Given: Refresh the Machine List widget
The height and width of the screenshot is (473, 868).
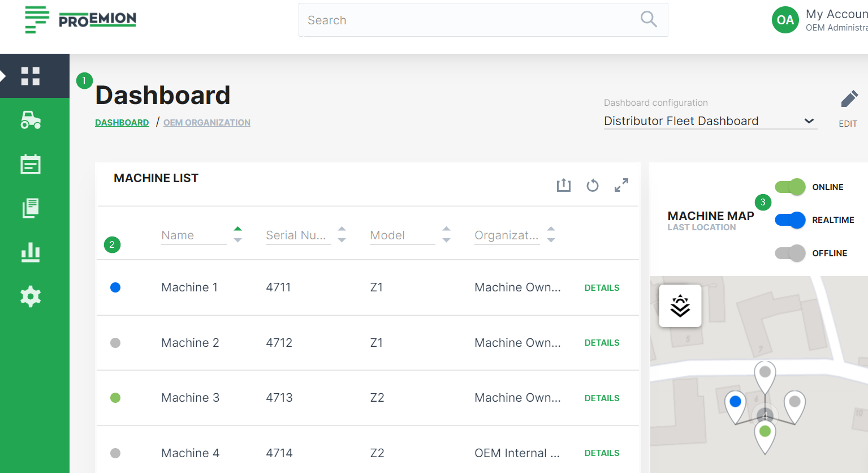Looking at the screenshot, I should (x=593, y=185).
